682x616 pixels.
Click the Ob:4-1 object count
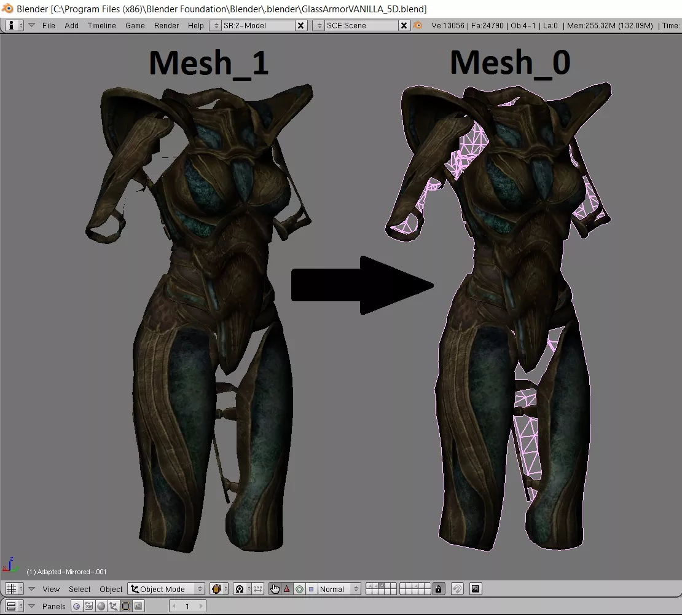pos(523,26)
